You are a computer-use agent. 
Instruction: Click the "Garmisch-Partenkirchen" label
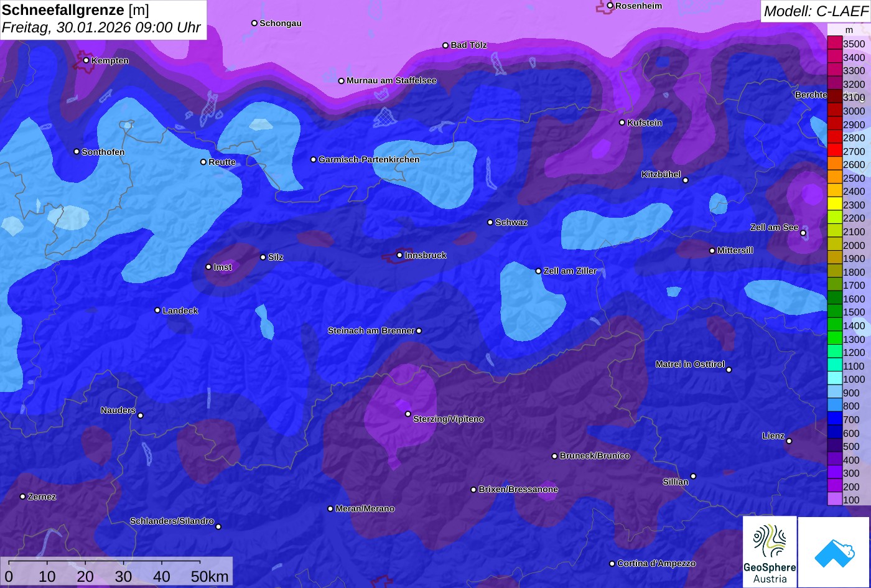coord(369,160)
